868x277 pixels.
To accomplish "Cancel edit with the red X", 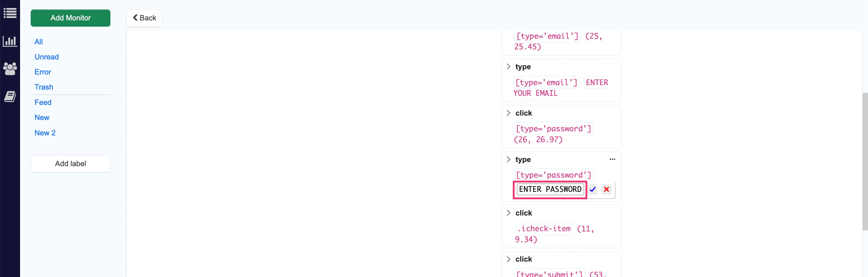I will (606, 189).
